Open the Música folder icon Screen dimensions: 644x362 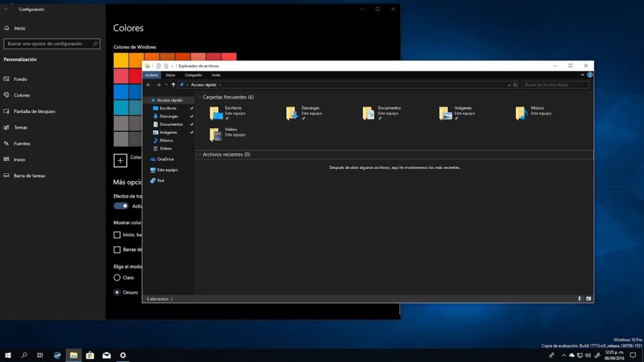[521, 113]
